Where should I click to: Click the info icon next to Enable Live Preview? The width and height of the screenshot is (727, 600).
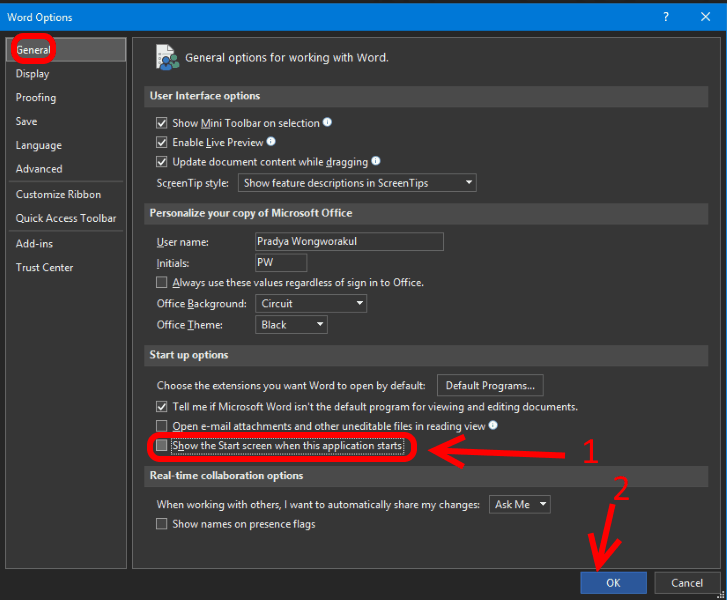point(271,141)
